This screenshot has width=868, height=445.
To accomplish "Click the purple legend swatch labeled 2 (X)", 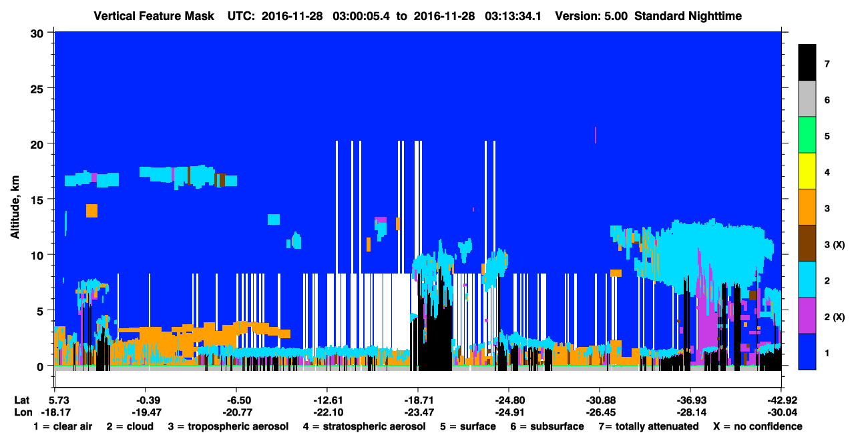I will [807, 316].
